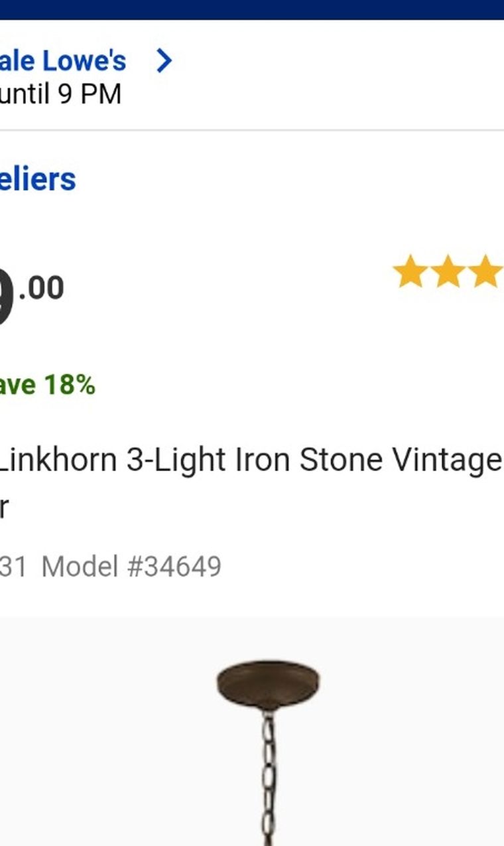Screen dimensions: 504x846
Task: Tap the hanging chain in the product photo
Action: coord(268,778)
